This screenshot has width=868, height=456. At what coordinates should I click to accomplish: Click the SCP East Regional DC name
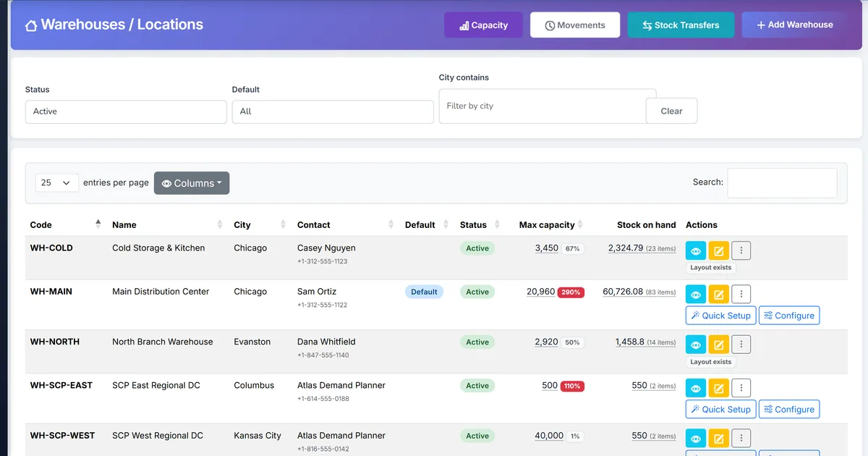(156, 385)
